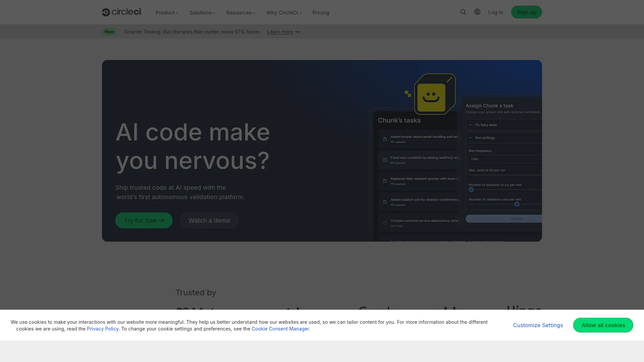Image resolution: width=644 pixels, height=362 pixels.
Task: Open the Privacy Policy link
Action: [x=103, y=329]
